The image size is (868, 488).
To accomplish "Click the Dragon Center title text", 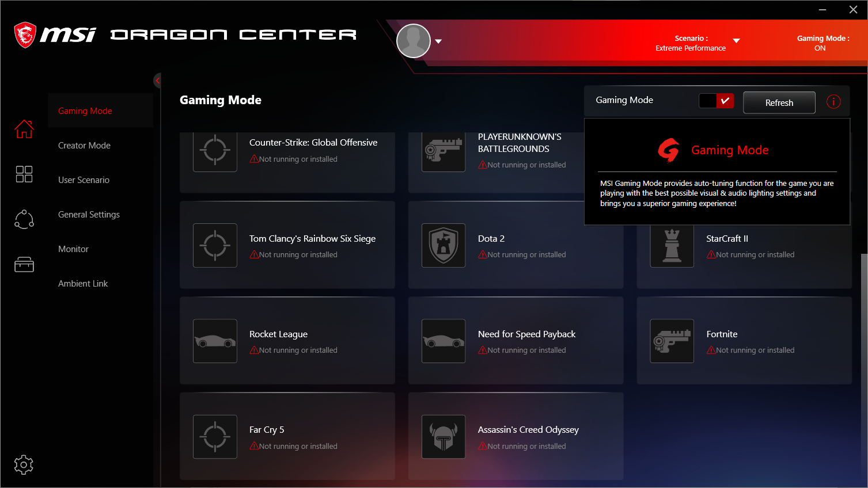I will [233, 35].
